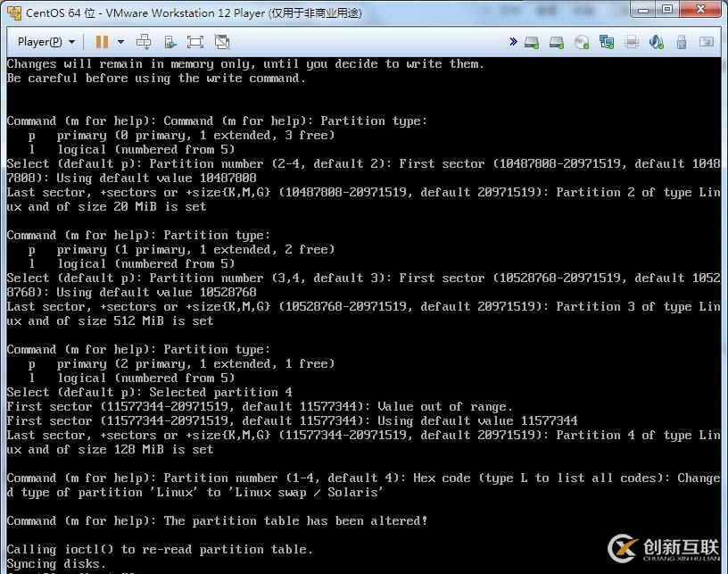Click the VMware icon in title bar
Screen dimensions: 728x574
(x=14, y=13)
